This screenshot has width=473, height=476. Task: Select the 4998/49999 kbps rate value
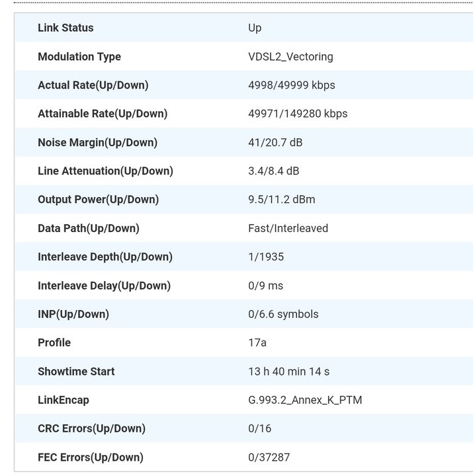pos(291,85)
